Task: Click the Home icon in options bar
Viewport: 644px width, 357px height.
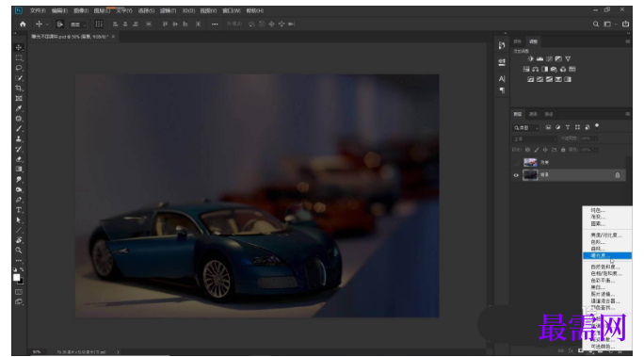Action: (23, 24)
